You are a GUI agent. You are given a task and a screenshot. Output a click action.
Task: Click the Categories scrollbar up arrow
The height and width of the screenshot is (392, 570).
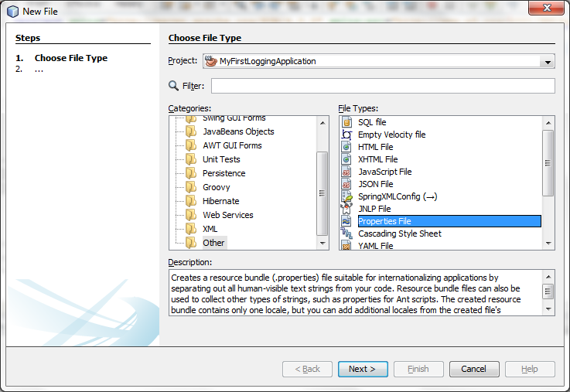pos(323,123)
